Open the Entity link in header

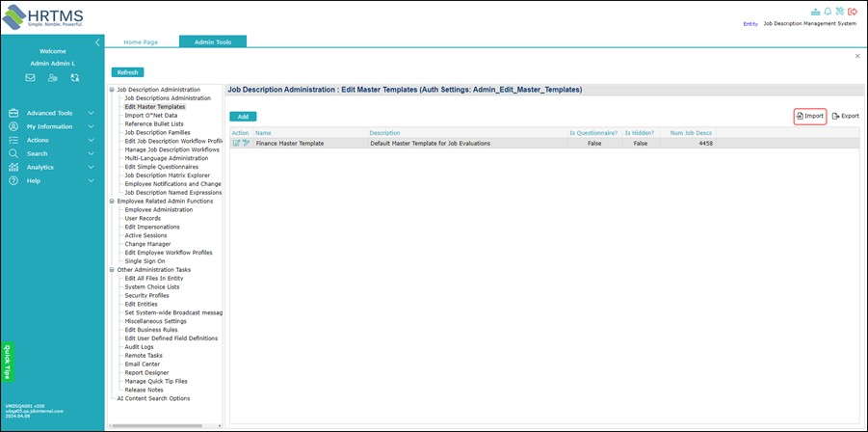pos(750,24)
